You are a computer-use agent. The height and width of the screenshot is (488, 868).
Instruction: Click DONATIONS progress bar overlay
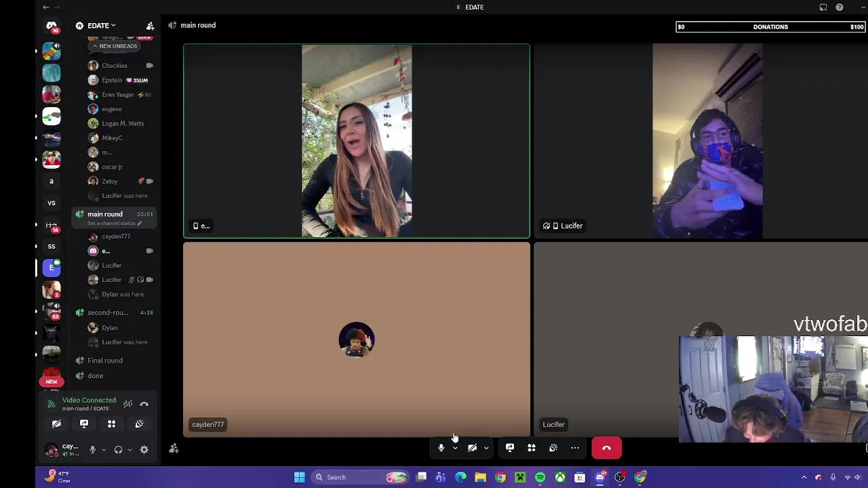coord(771,27)
